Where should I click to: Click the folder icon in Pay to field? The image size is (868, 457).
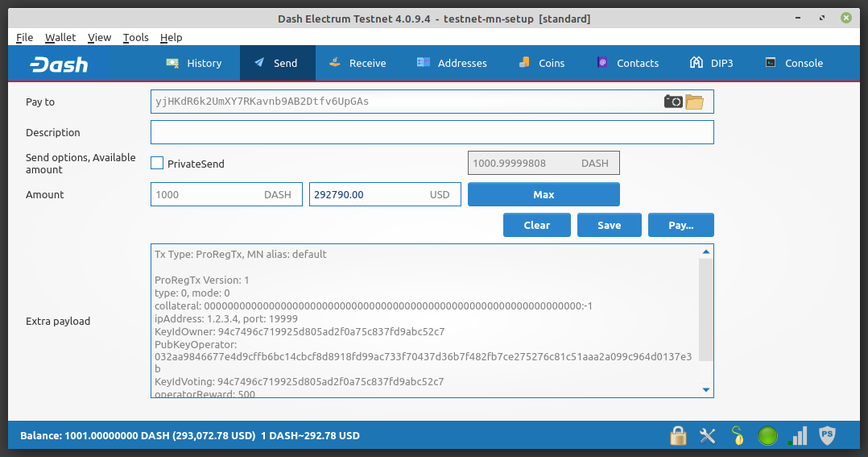pyautogui.click(x=694, y=102)
